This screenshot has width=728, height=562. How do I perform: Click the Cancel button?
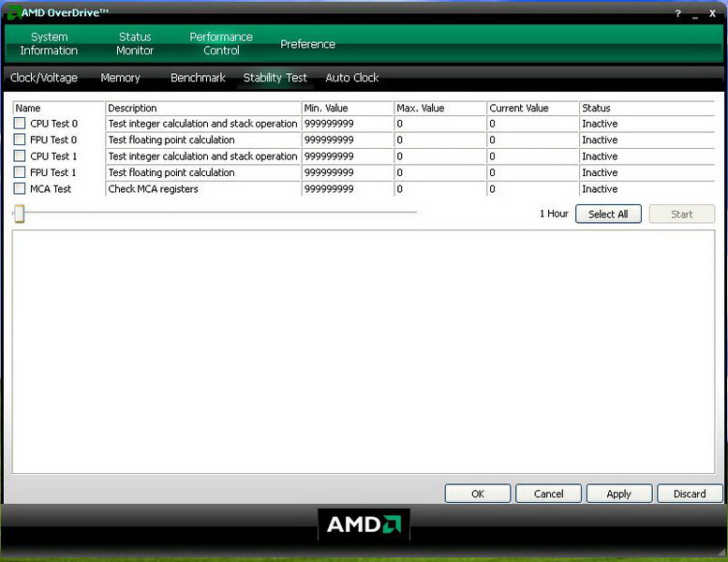548,494
